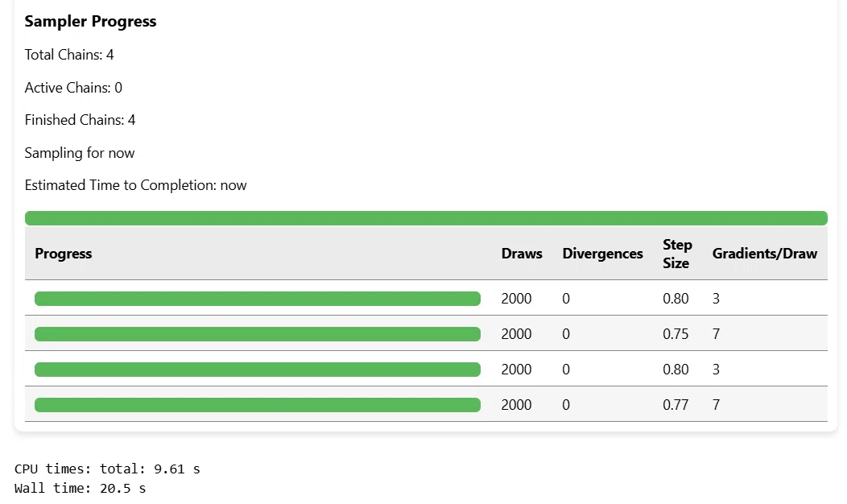
Task: Click the Draws column header
Action: (521, 254)
